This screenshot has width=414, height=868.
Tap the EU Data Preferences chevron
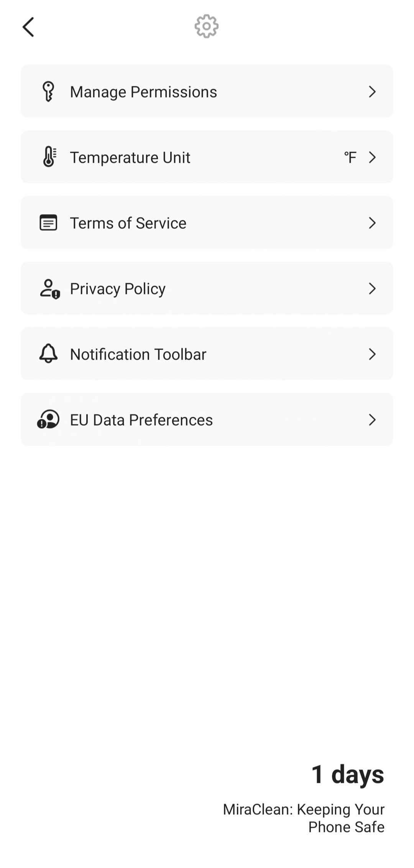[x=372, y=420]
